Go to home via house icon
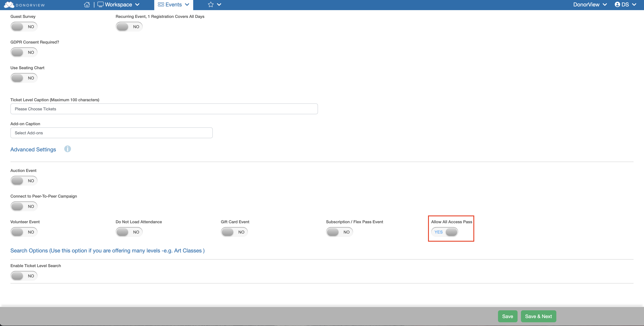The image size is (644, 326). click(87, 5)
